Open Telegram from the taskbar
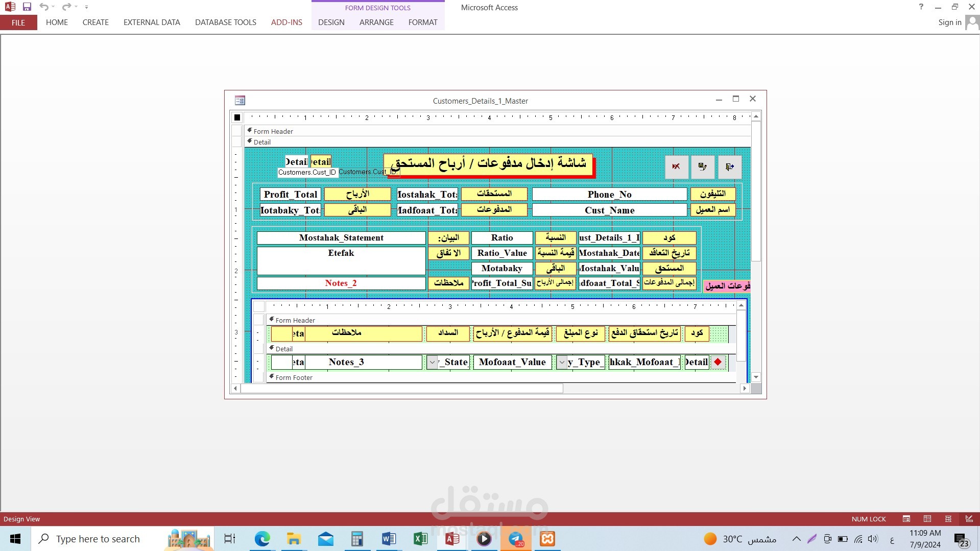Image resolution: width=980 pixels, height=551 pixels. pyautogui.click(x=516, y=539)
